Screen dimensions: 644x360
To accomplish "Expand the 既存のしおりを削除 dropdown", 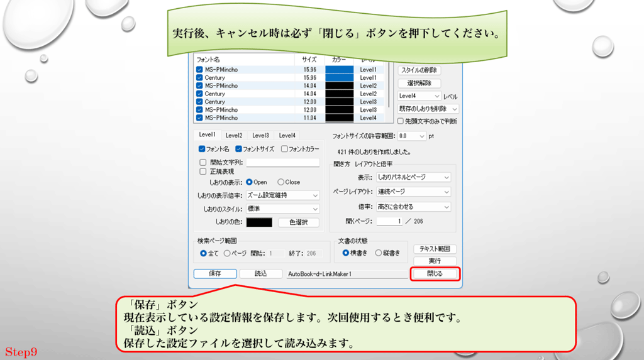I will click(x=428, y=109).
